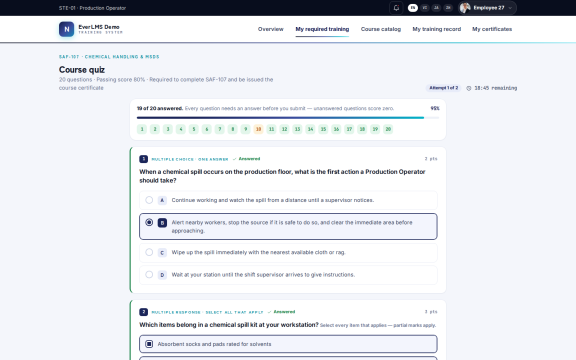Click the Answered checkmark on question 2
Viewport: 576px width, 360px height.
point(269,312)
